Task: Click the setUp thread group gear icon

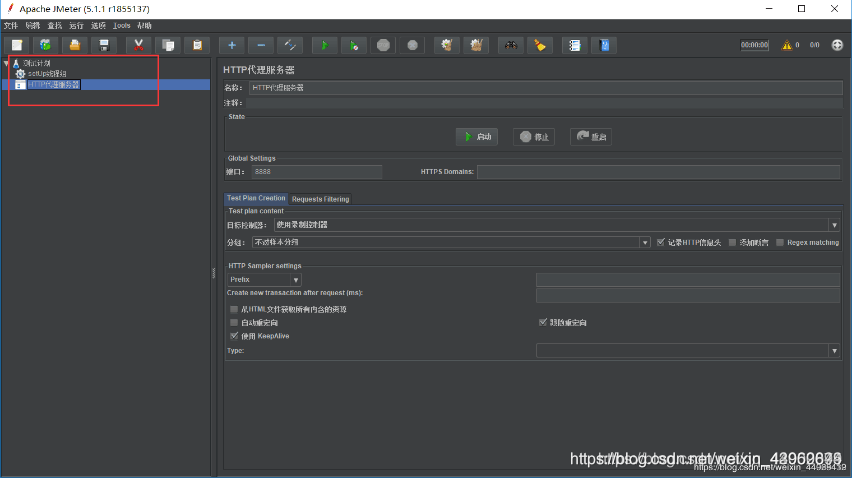Action: (x=20, y=73)
